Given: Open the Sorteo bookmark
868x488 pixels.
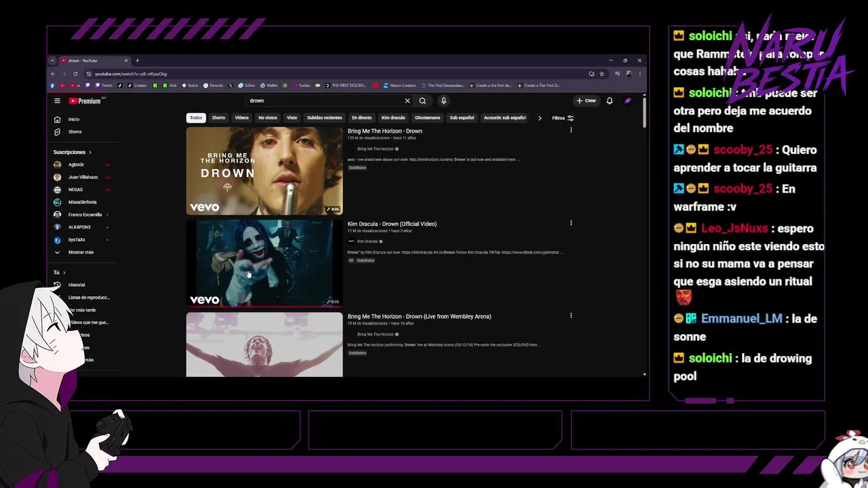Looking at the screenshot, I should 302,85.
